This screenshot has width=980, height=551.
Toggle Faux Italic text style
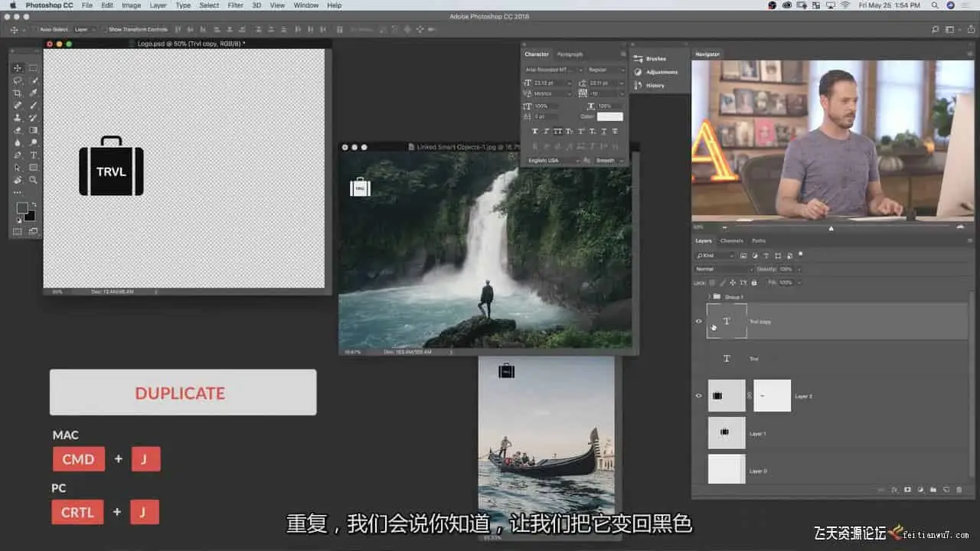pyautogui.click(x=546, y=132)
